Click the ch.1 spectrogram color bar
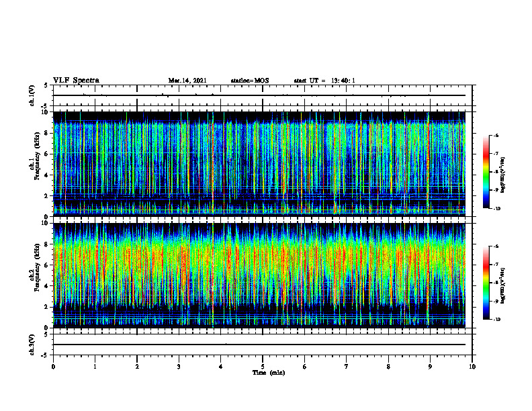The image size is (532, 411). (x=486, y=172)
